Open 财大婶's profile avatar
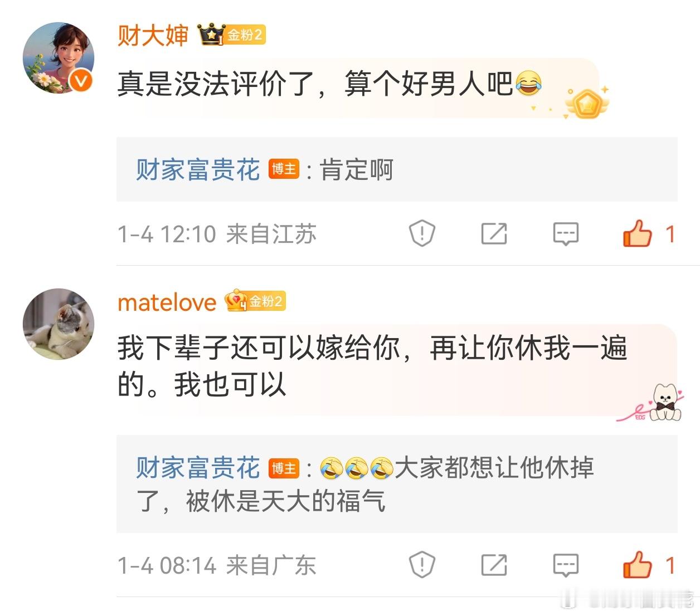This screenshot has width=700, height=616. coord(58,58)
